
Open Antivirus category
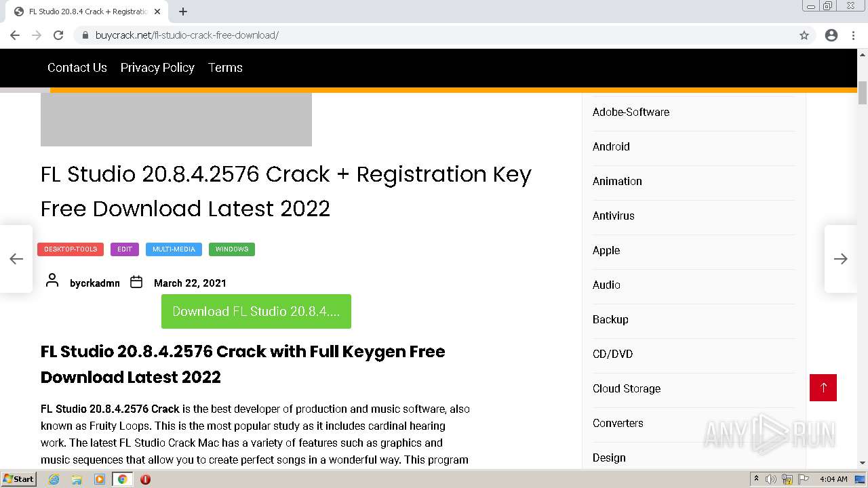click(x=614, y=216)
